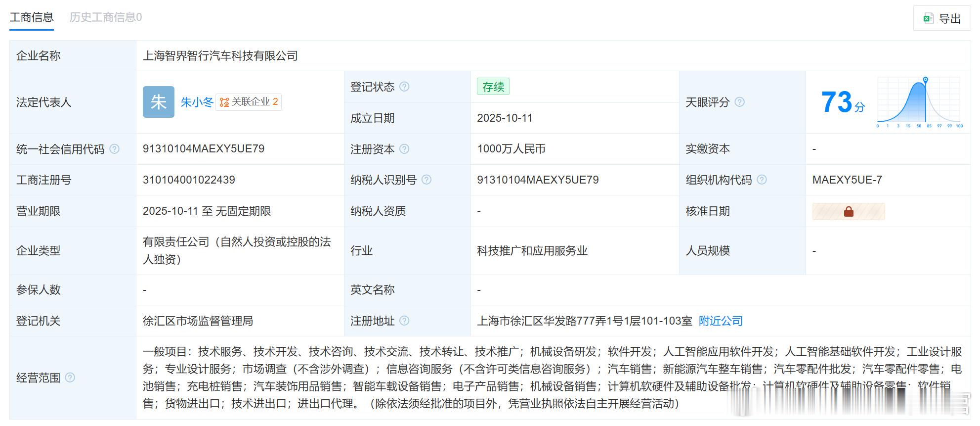
Task: Click organization code MAEXY5UE-7
Action: coord(847,180)
